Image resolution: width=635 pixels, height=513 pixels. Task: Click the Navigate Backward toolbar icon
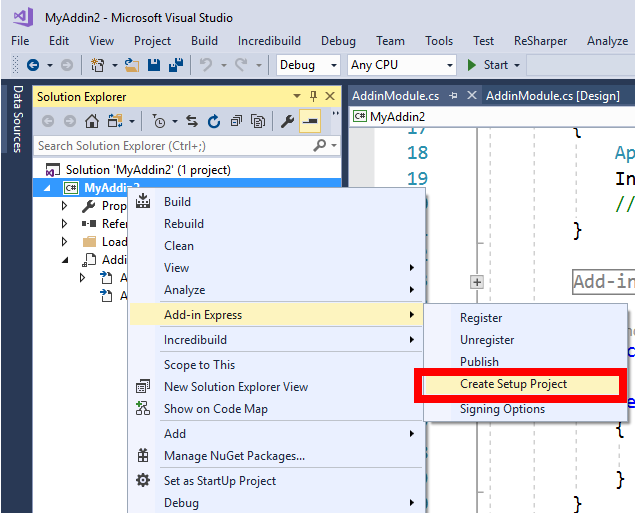click(33, 65)
